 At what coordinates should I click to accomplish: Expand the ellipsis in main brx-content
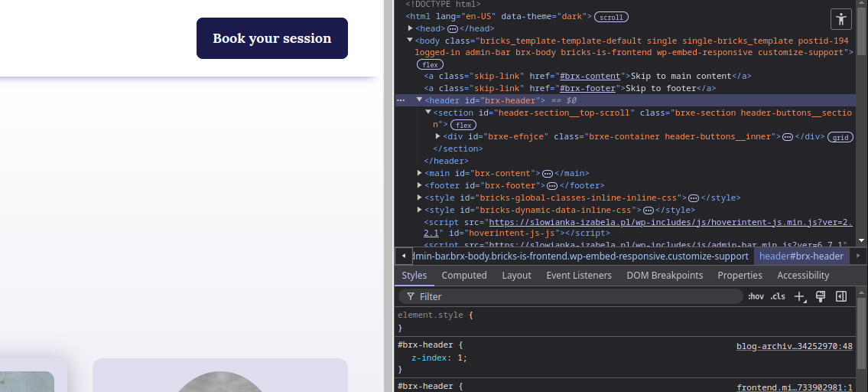coord(547,174)
